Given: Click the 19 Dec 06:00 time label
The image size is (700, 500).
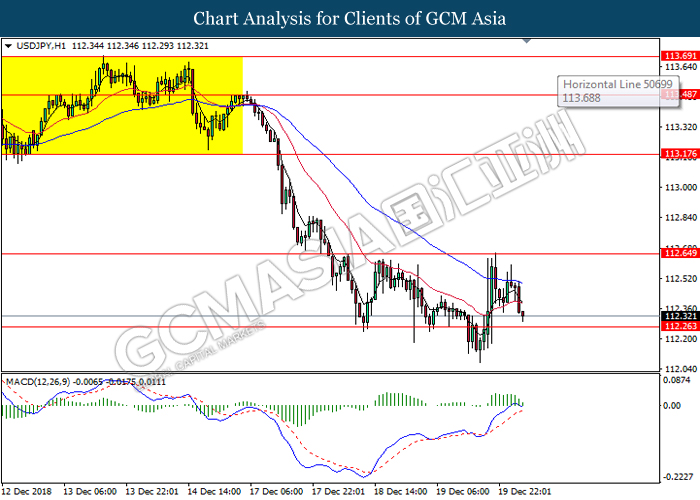Looking at the screenshot, I should pos(462,492).
